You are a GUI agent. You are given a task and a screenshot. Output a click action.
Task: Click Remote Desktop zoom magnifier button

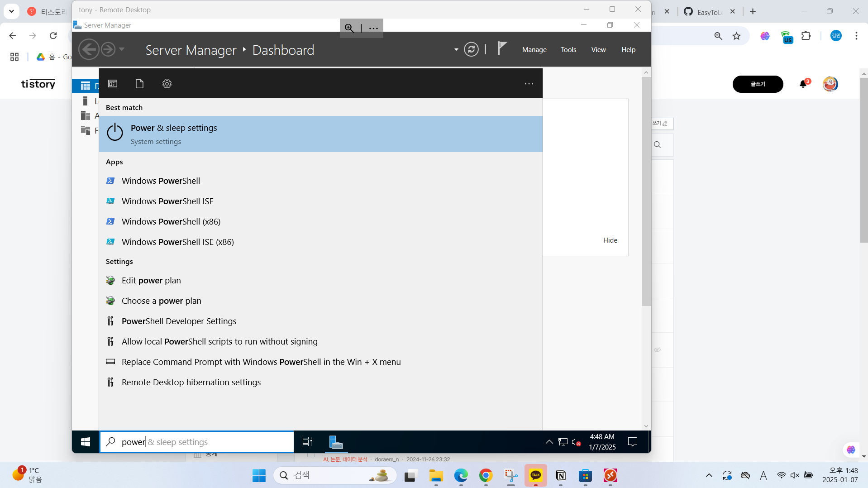pyautogui.click(x=349, y=28)
